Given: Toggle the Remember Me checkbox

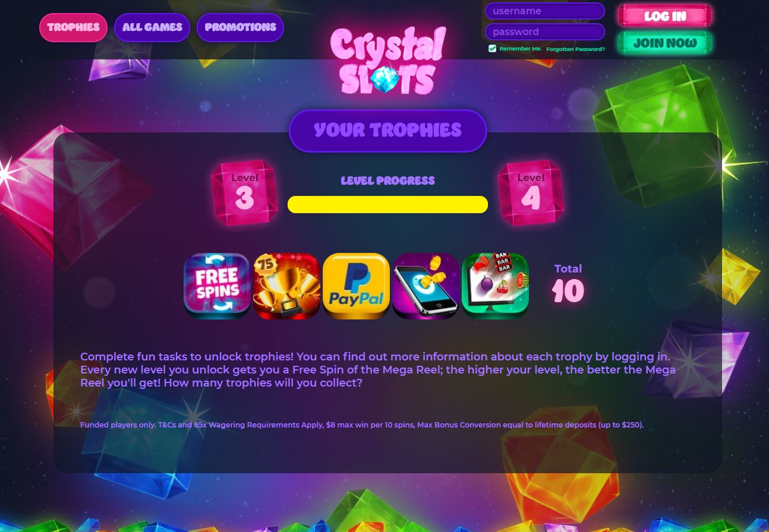Looking at the screenshot, I should coord(492,49).
